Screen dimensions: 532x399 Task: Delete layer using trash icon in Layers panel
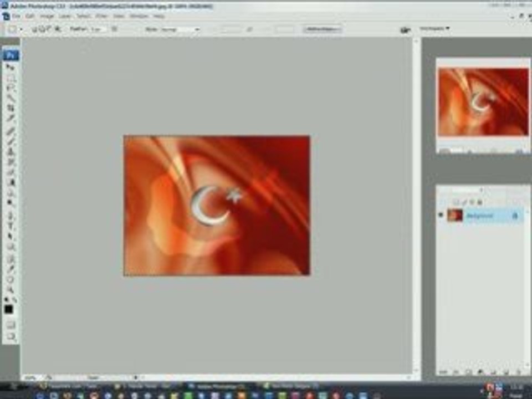pos(519,372)
